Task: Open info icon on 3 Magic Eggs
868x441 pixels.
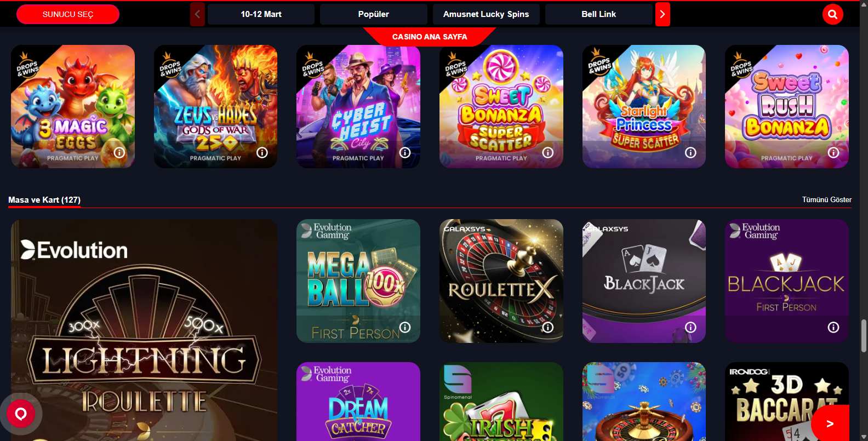Action: (119, 152)
